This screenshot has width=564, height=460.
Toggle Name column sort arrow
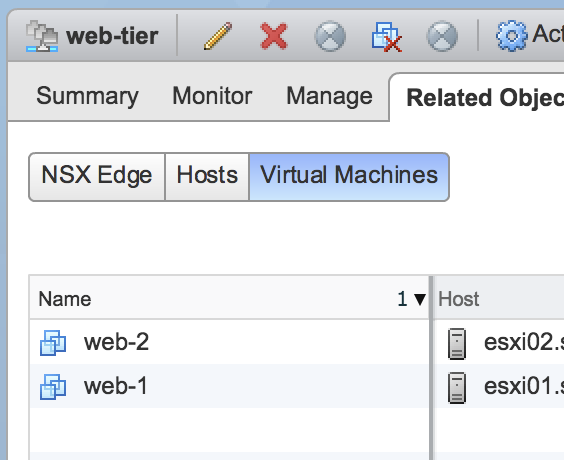coord(420,299)
